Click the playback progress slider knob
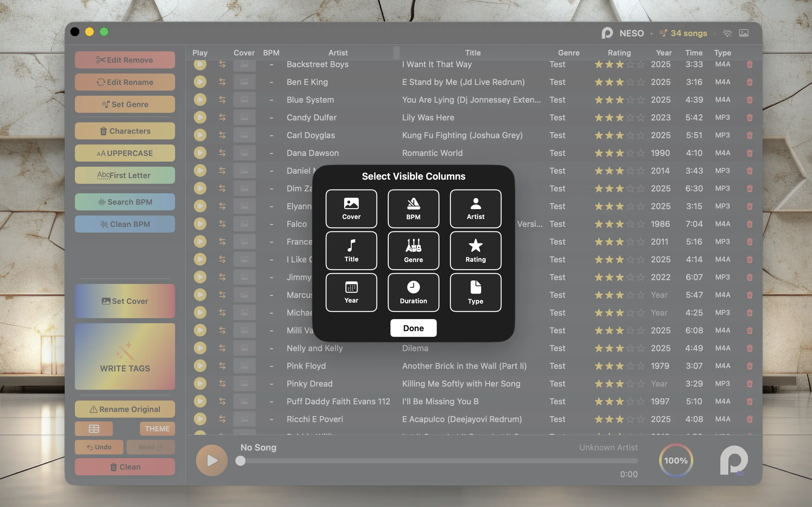Screen dimensions: 812x507 point(240,461)
